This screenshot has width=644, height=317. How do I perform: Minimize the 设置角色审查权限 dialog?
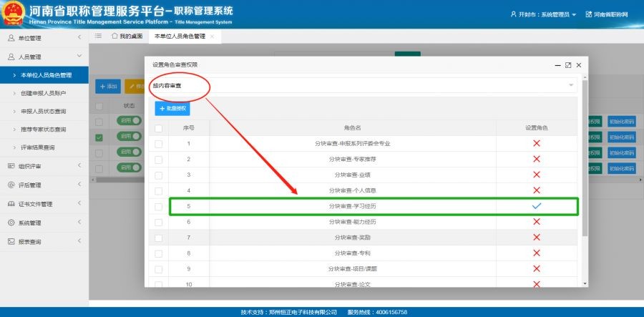click(557, 66)
